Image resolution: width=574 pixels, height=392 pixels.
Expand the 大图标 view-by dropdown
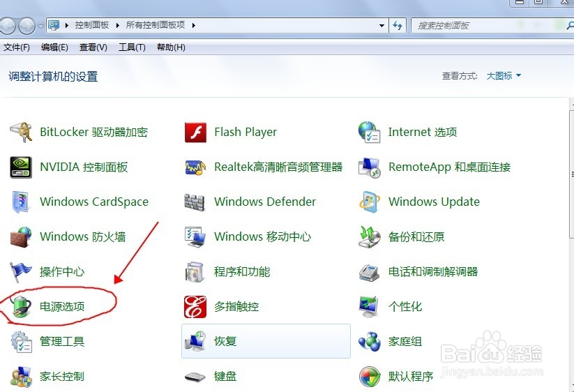[504, 76]
